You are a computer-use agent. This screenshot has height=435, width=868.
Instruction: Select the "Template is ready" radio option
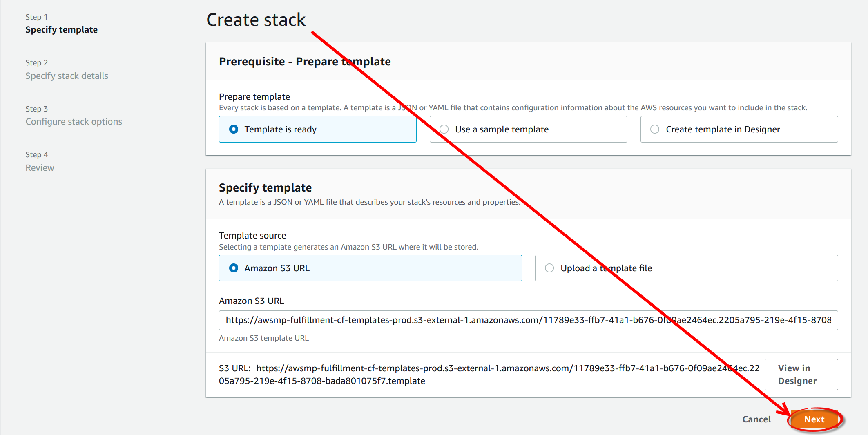[234, 129]
